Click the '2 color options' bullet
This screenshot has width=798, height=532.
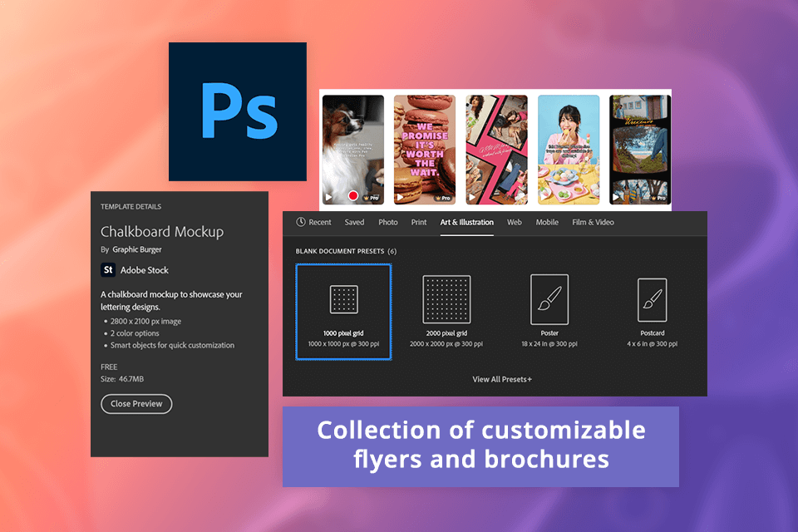[135, 333]
